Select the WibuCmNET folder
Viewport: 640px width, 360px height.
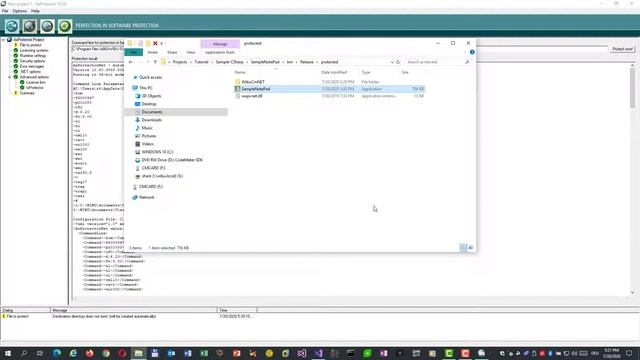pos(253,82)
